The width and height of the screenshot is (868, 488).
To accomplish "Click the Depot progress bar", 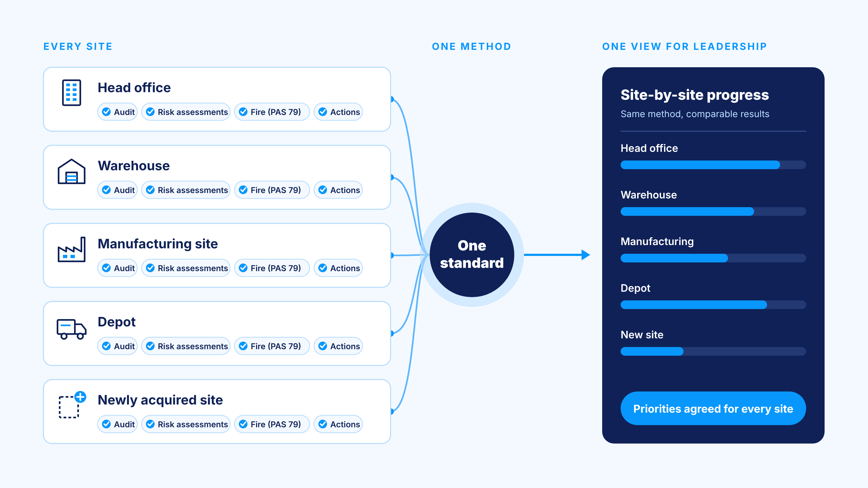I will (713, 305).
